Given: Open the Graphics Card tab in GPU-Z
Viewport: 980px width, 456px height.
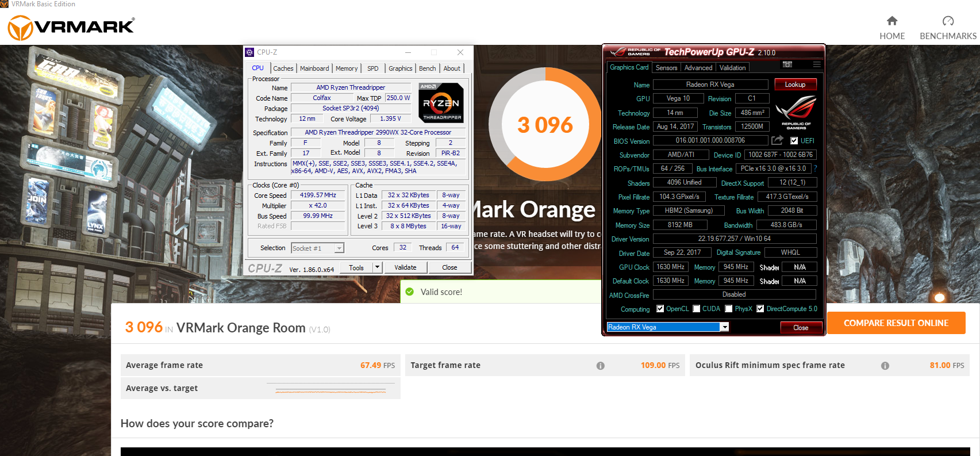Looking at the screenshot, I should tap(629, 67).
